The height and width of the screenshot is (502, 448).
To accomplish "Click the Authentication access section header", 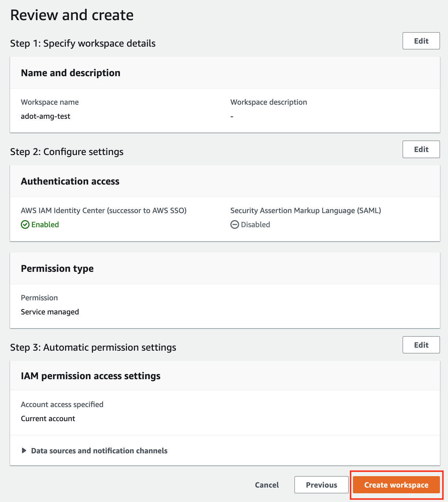I will pyautogui.click(x=70, y=181).
